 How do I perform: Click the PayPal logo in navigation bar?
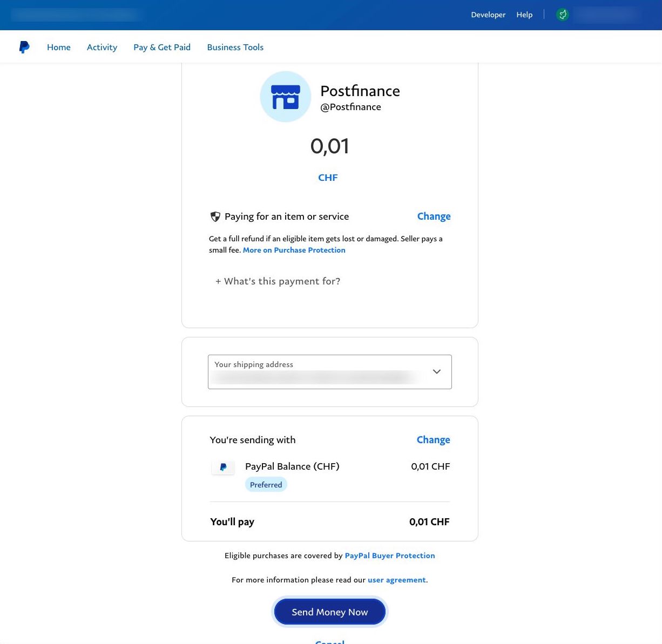24,47
